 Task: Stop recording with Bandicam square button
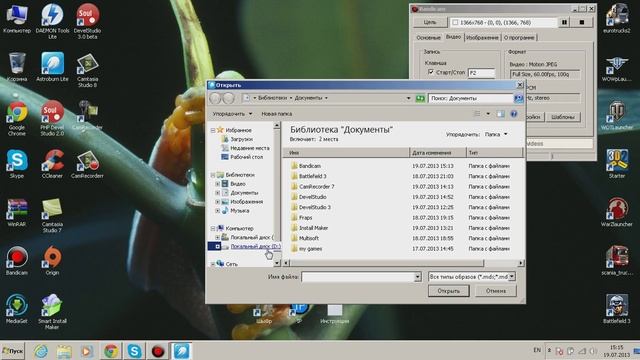pos(582,22)
